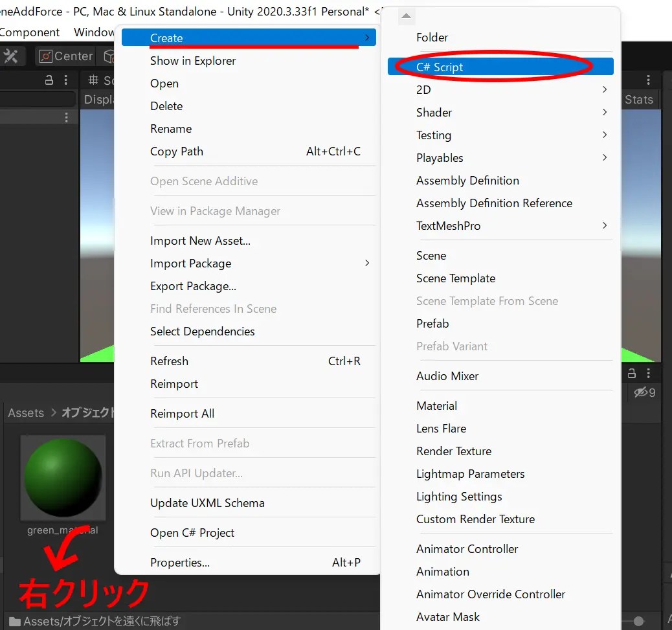The image size is (672, 630).
Task: Select Reimport option
Action: pos(249,384)
